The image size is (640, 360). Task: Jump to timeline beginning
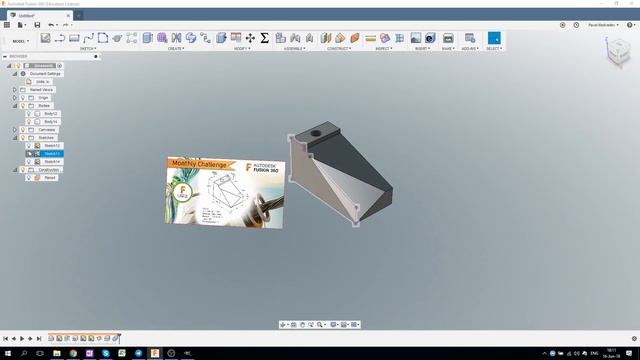pos(5,338)
